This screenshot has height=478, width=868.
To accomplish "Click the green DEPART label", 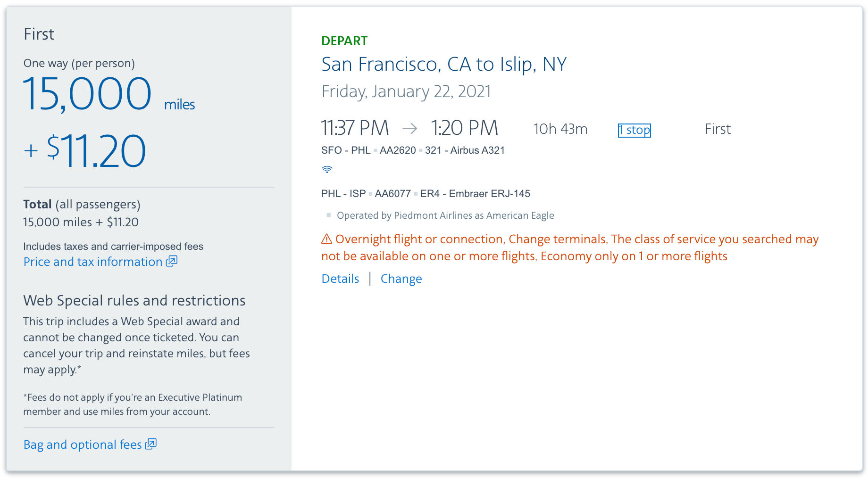I will pos(344,41).
